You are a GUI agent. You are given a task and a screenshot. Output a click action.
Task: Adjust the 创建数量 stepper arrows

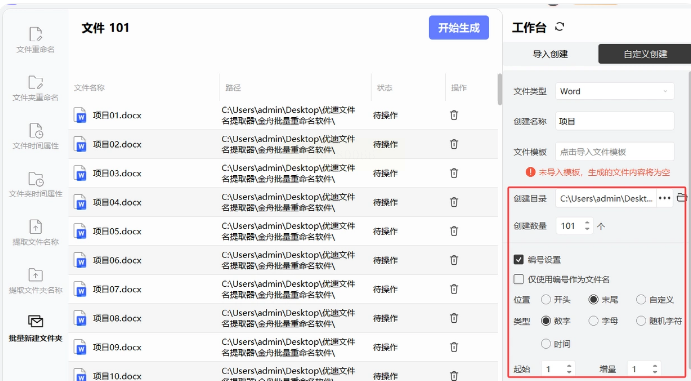click(x=587, y=226)
